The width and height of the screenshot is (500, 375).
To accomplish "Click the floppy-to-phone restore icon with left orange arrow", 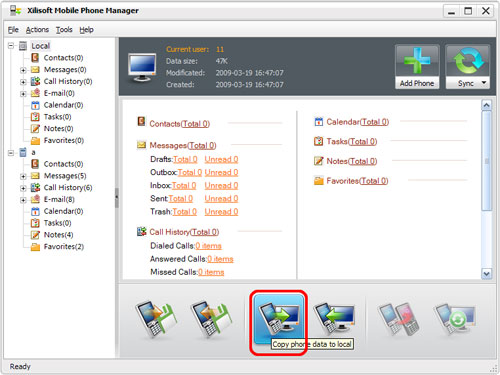I will point(211,319).
